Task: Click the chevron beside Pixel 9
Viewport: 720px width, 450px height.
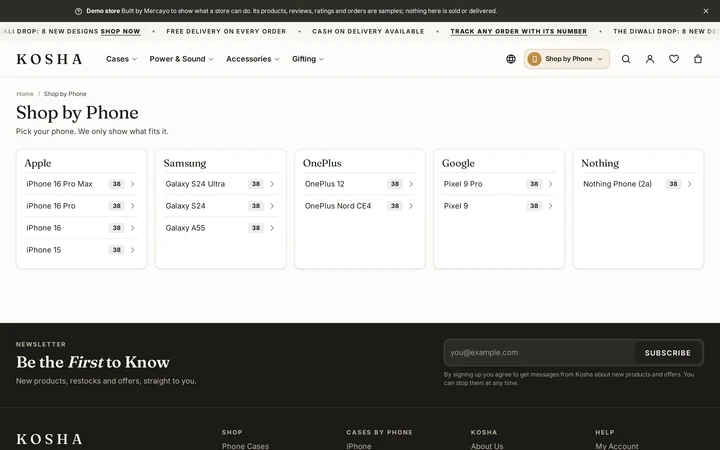Action: [550, 206]
